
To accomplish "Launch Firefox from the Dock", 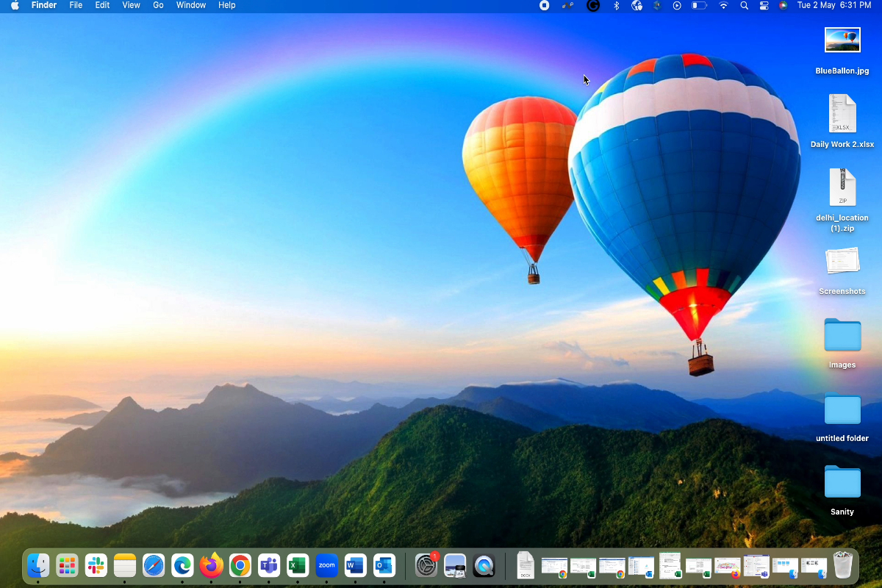I will tap(211, 565).
